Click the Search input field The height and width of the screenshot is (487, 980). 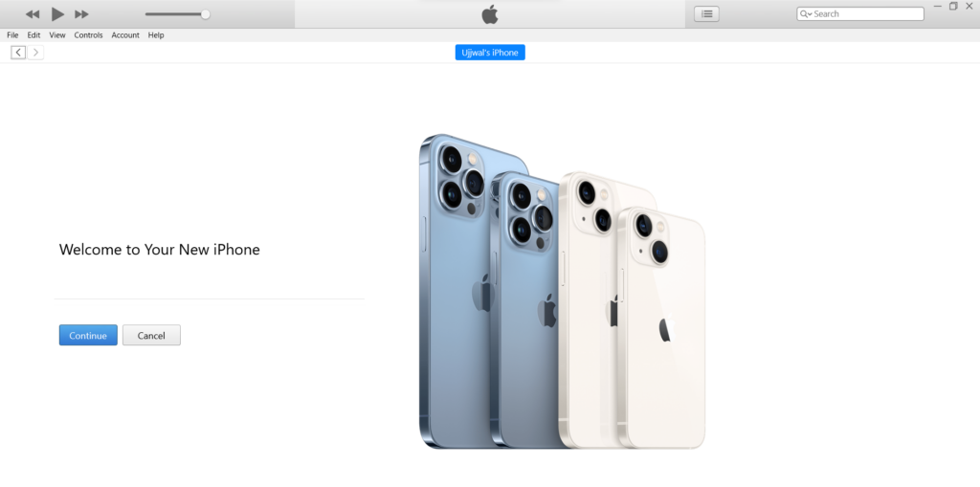point(860,13)
